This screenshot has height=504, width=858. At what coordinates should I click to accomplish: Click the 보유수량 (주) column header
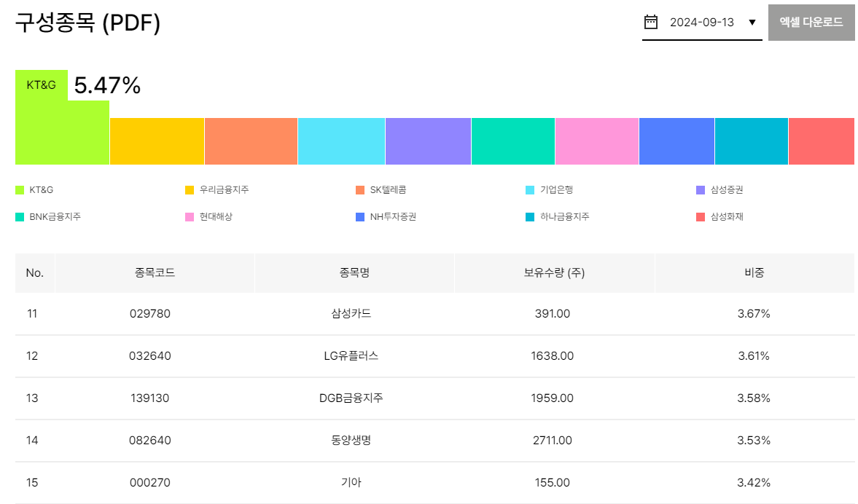coord(554,273)
